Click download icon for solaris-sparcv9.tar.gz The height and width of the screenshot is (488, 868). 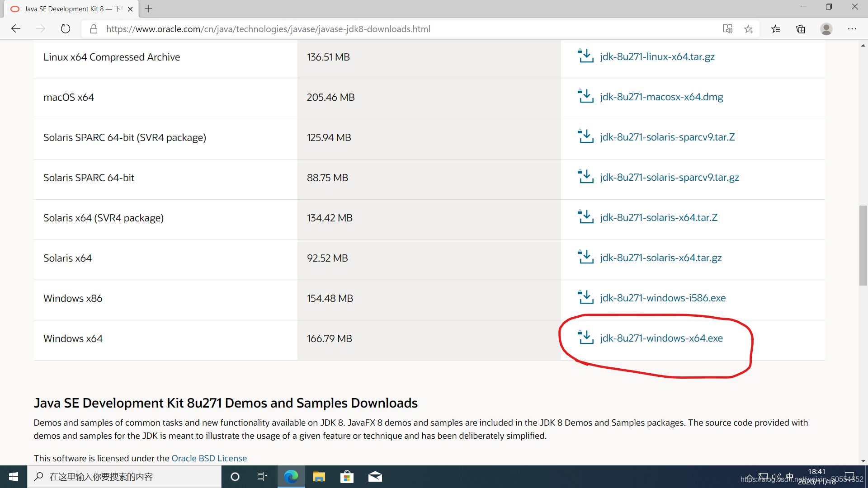pos(586,177)
